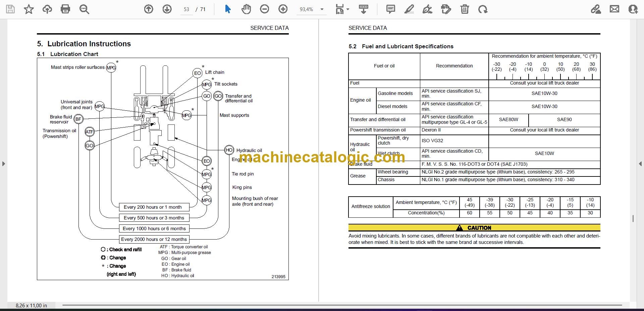Viewport: 644px width, 311px height.
Task: Zoom in with the plus button
Action: pos(283,9)
